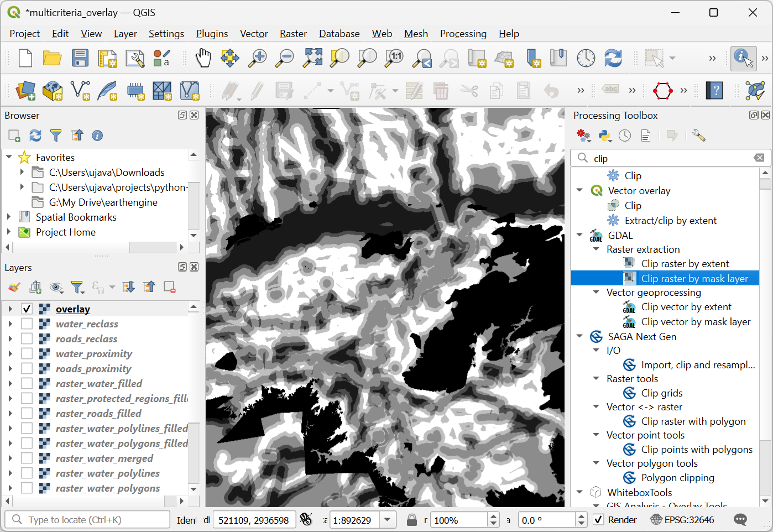Image resolution: width=773 pixels, height=532 pixels.
Task: Click the EPSG:32646 CRS button
Action: pyautogui.click(x=682, y=520)
